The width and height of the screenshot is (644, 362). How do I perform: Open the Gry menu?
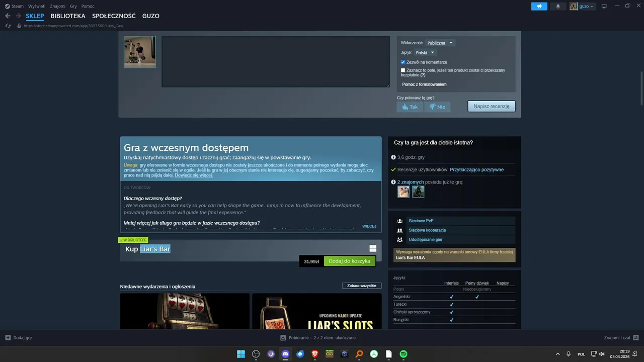(x=73, y=6)
